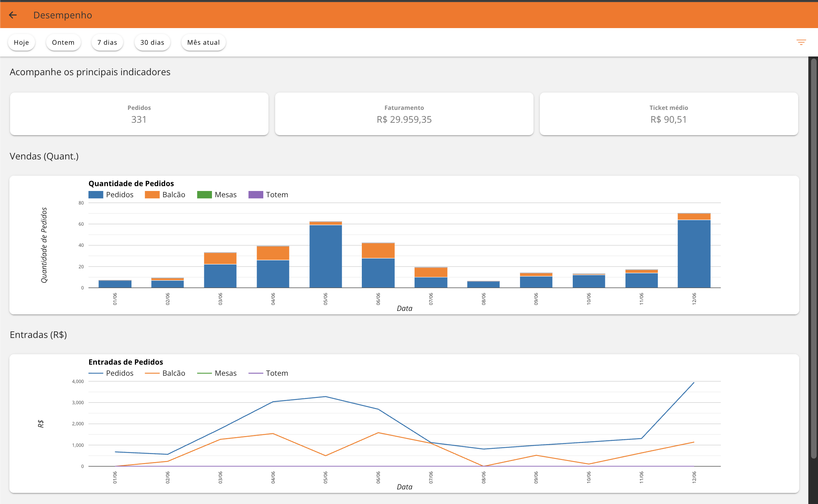Image resolution: width=818 pixels, height=504 pixels.
Task: Toggle Totem line in Entradas chart legend
Action: point(268,373)
